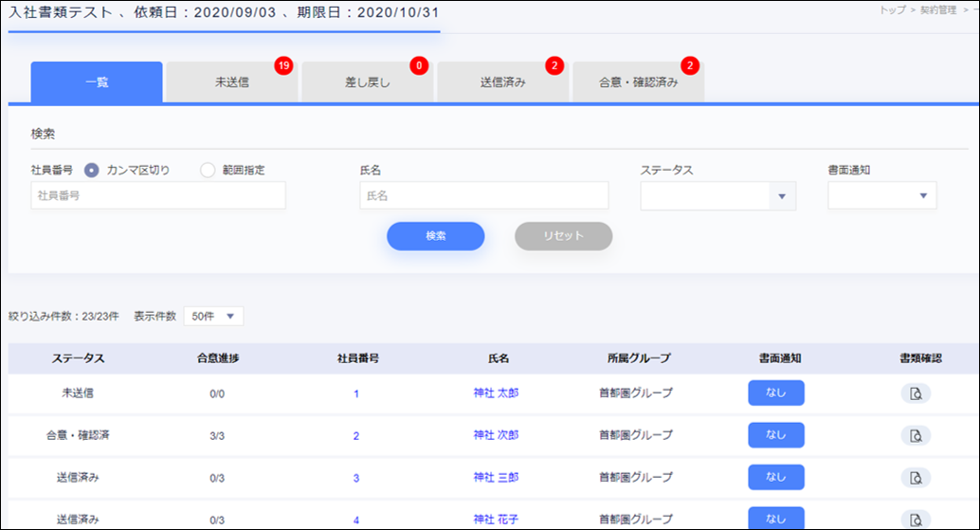Click the リセット button
Screen dimensions: 980x530
pos(563,236)
